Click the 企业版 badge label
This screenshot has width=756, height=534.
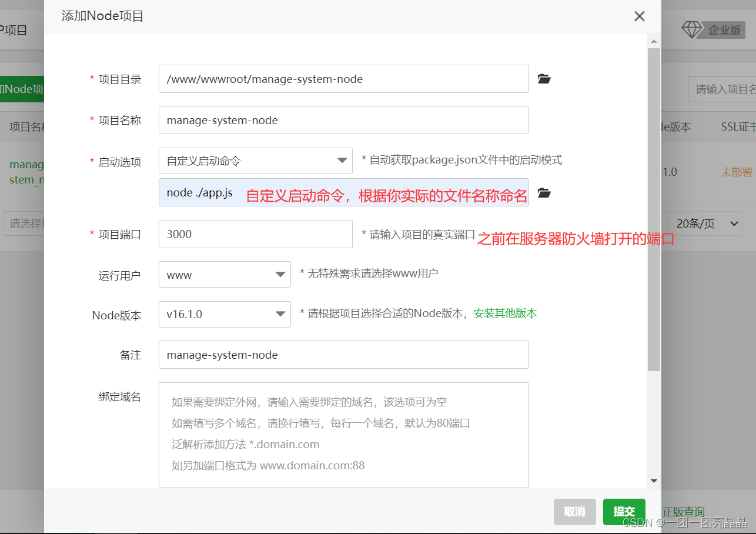(x=724, y=30)
